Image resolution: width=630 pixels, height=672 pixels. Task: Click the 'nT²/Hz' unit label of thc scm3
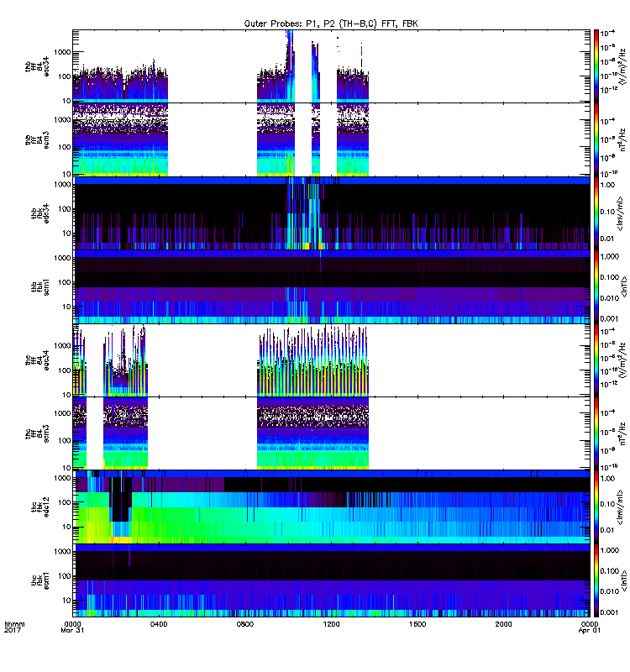click(x=623, y=433)
